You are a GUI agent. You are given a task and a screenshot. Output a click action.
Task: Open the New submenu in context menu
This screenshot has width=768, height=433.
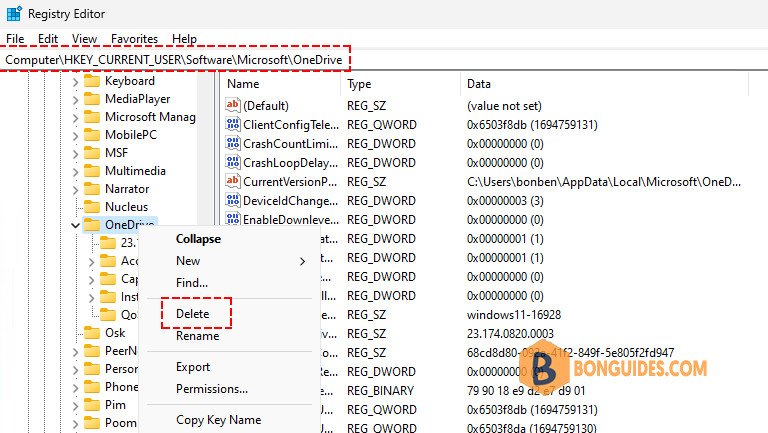pyautogui.click(x=230, y=261)
